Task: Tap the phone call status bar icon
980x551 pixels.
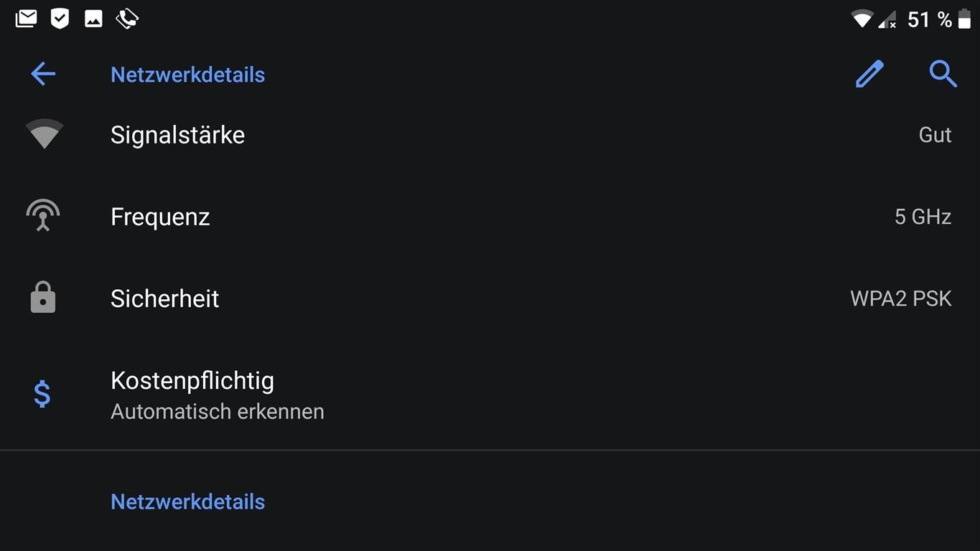Action: point(127,19)
